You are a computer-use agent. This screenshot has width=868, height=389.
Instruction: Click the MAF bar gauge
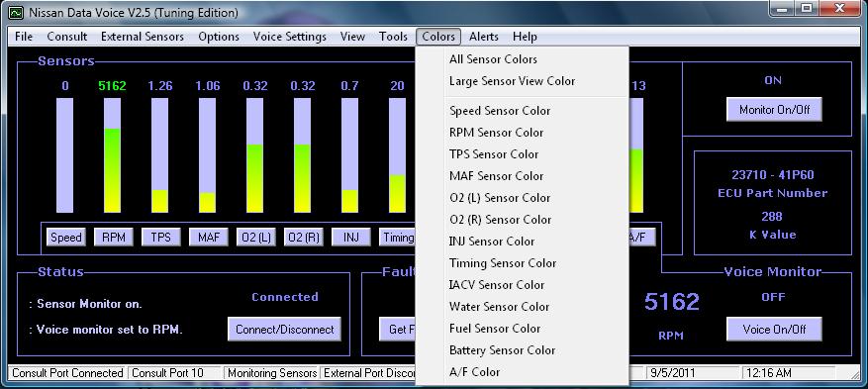pos(208,155)
